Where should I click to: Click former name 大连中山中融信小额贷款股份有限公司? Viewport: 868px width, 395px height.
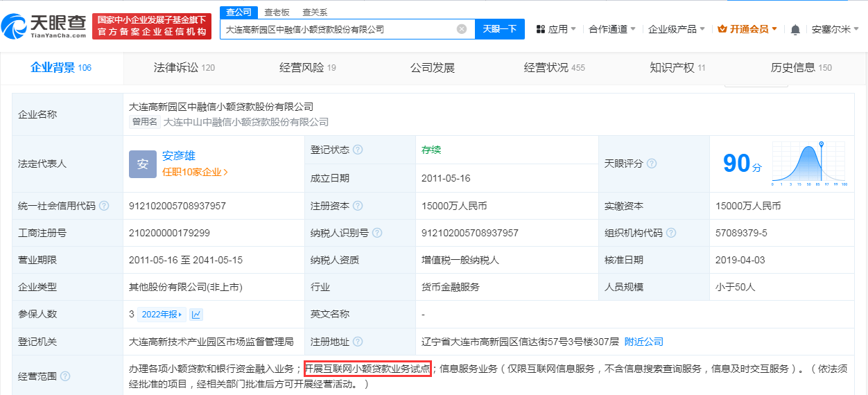(246, 122)
